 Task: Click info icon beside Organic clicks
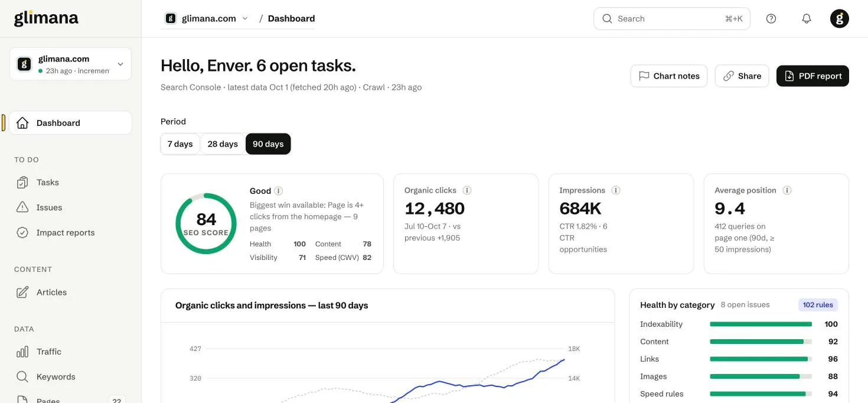coord(467,190)
